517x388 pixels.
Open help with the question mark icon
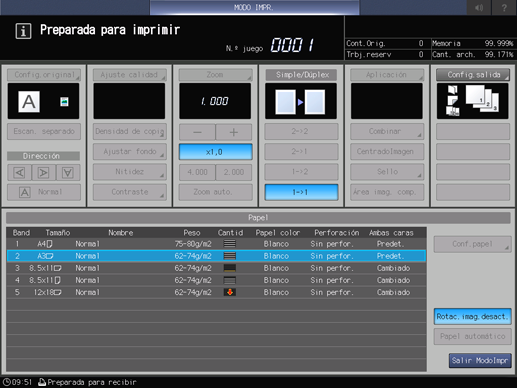click(504, 7)
